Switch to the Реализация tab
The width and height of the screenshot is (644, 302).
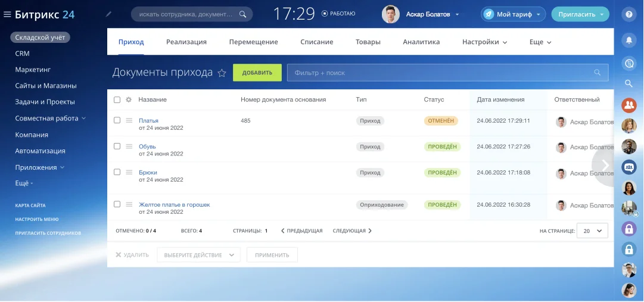[186, 42]
